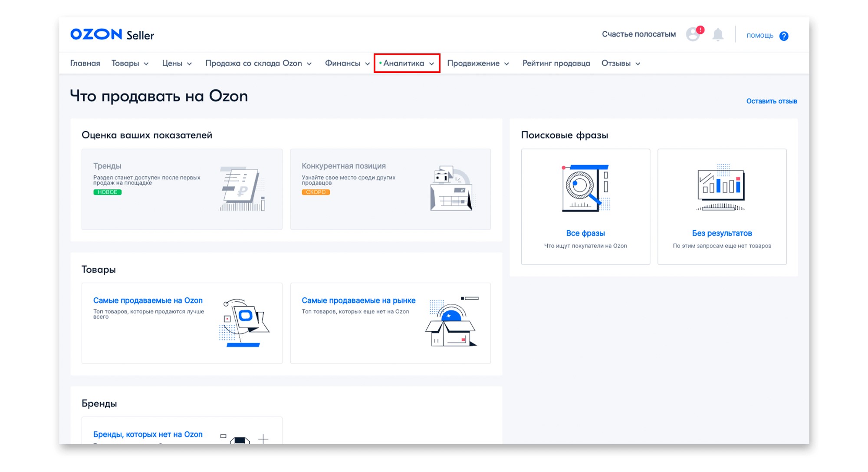Viewport: 868px width, 472px height.
Task: Click 'Топ товаров, которые продаются лучше всего' text
Action: [x=148, y=314]
